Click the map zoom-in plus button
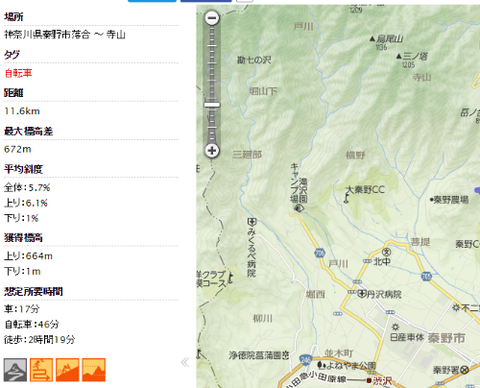 212,150
